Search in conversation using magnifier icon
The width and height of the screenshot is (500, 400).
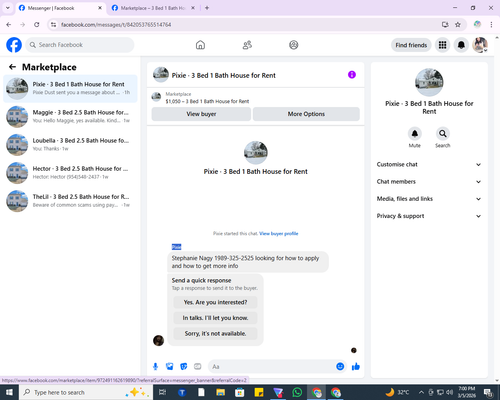point(443,134)
